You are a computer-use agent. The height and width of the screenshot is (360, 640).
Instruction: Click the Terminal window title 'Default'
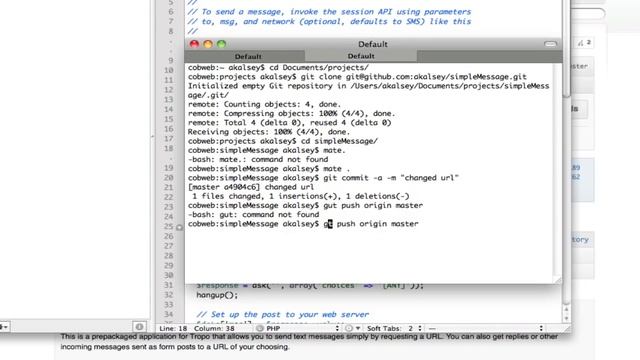[x=373, y=44]
